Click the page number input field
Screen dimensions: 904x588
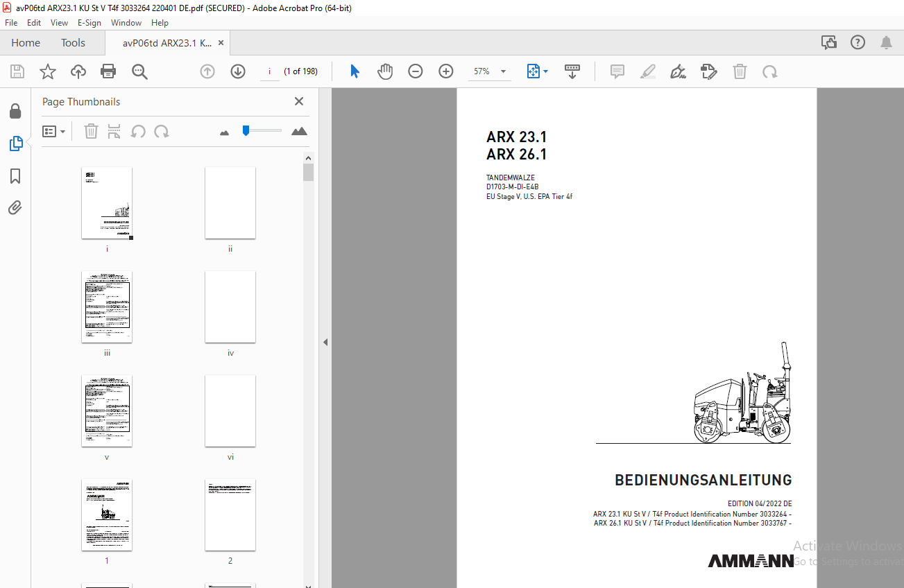click(x=269, y=71)
